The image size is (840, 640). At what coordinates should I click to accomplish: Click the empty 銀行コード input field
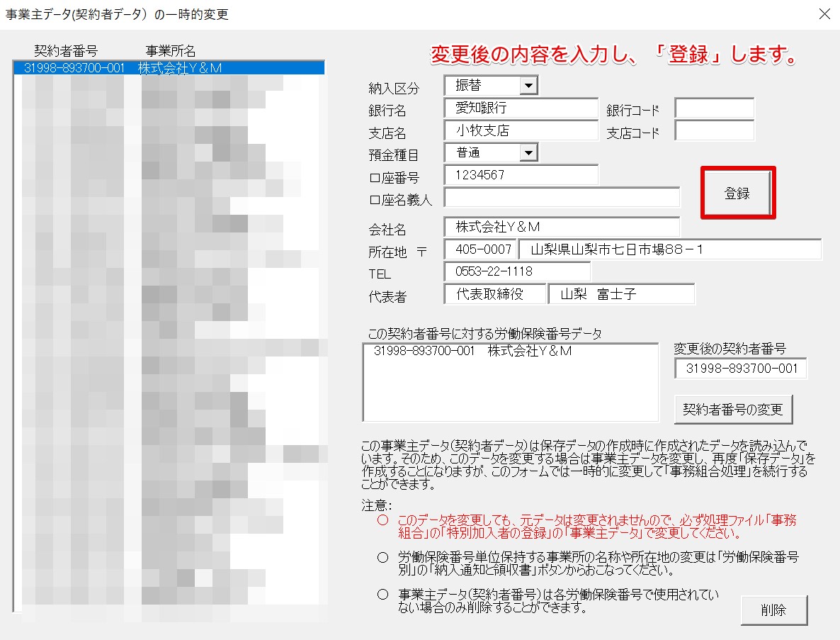tap(714, 108)
